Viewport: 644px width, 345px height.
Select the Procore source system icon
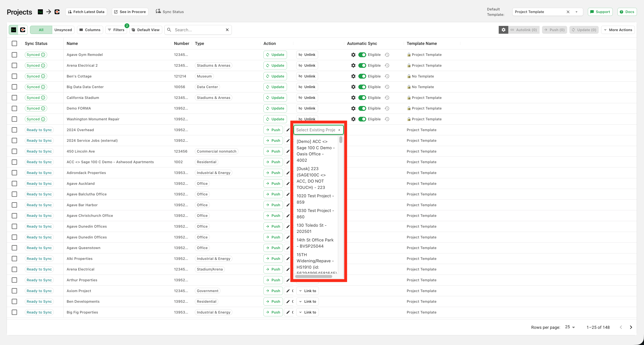[23, 30]
